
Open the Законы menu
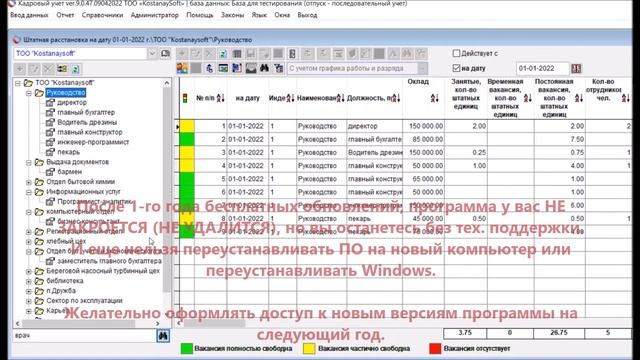233,15
